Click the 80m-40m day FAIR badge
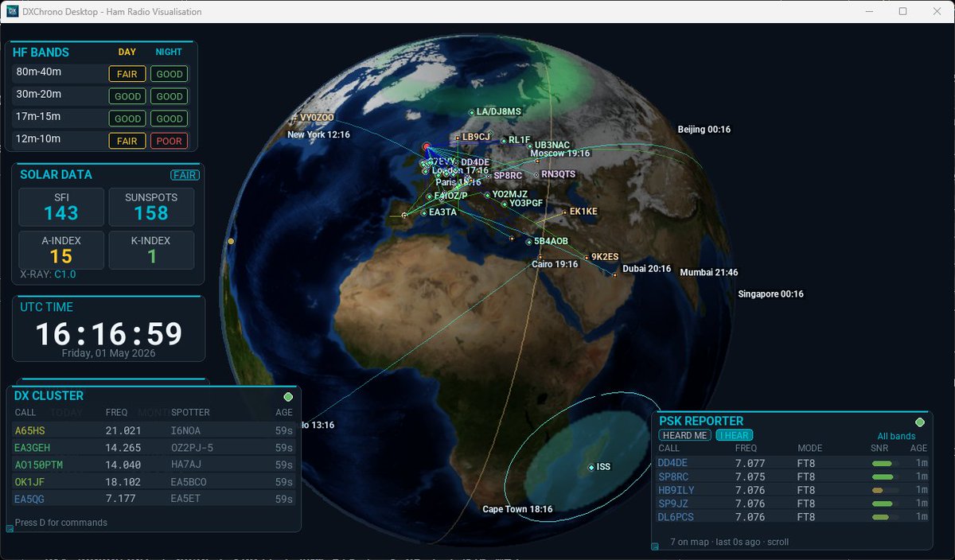 pos(127,74)
